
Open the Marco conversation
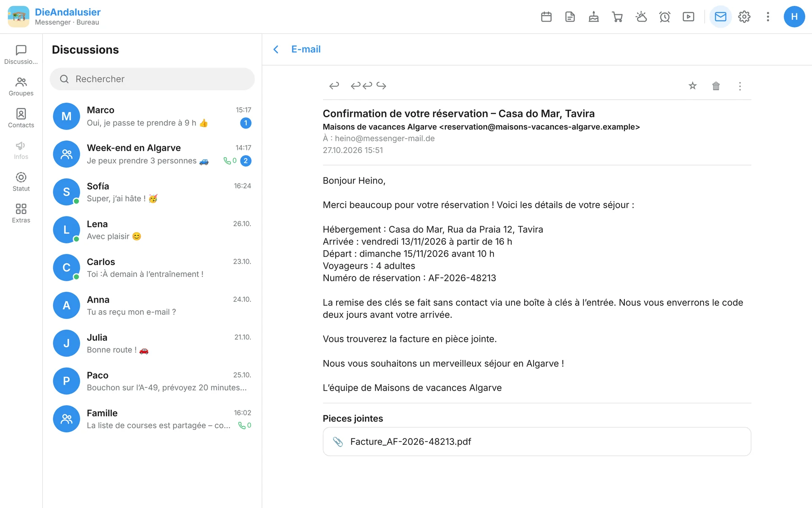pyautogui.click(x=152, y=116)
